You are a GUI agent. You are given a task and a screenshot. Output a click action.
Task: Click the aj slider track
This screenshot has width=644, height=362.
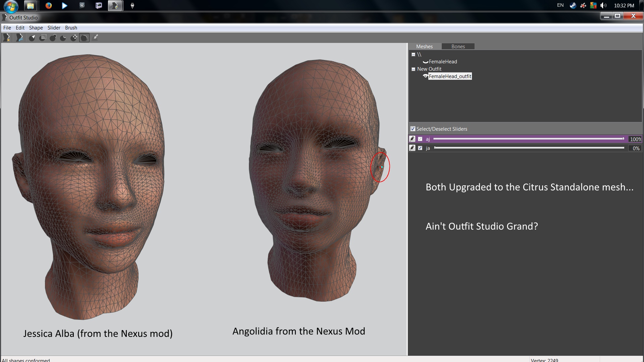point(529,139)
